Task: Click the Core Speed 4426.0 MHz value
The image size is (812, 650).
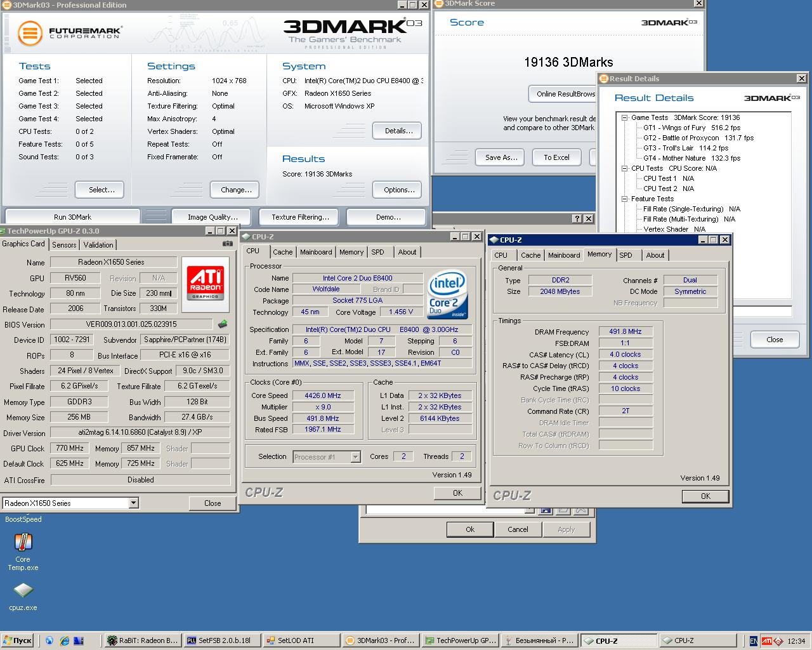Action: 322,395
